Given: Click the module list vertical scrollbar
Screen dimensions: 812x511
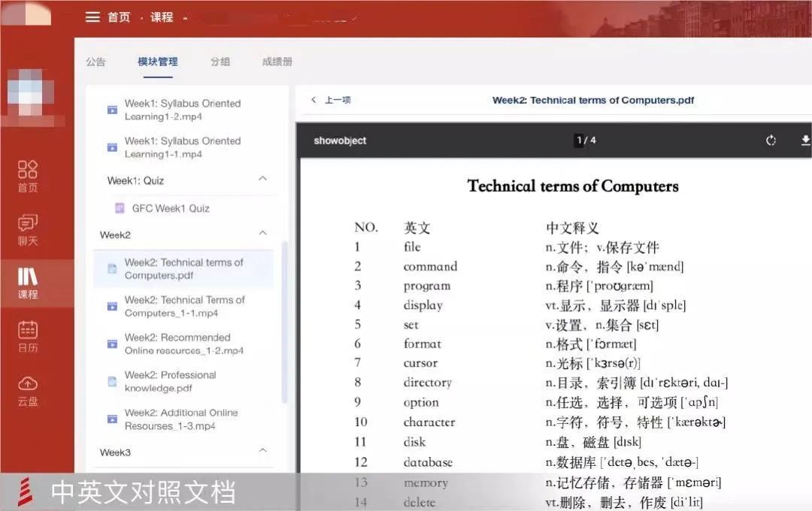Looking at the screenshot, I should point(283,322).
